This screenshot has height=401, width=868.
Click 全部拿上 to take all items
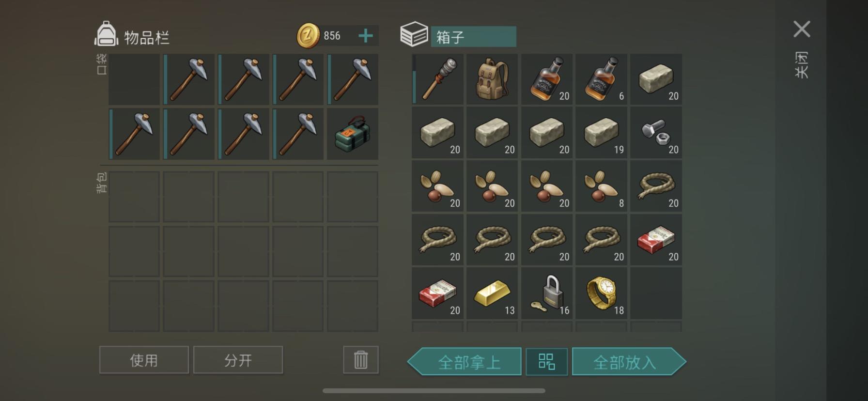(465, 362)
